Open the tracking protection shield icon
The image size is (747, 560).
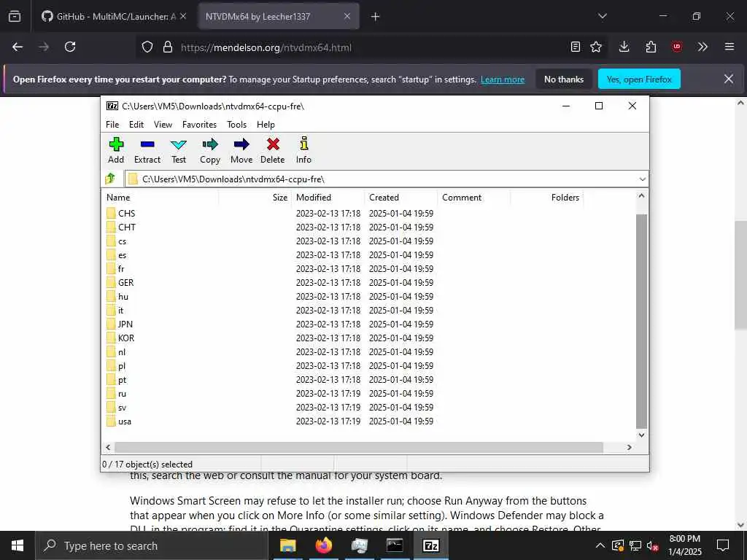click(147, 47)
